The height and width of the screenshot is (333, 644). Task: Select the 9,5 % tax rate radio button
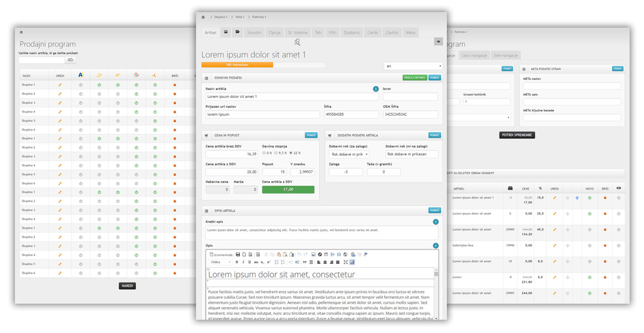(x=276, y=153)
